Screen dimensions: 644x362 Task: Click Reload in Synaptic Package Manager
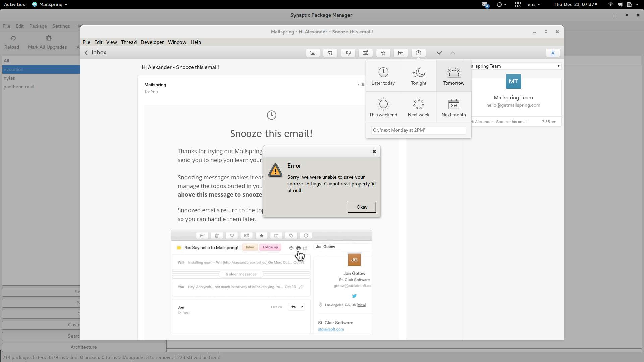[12, 42]
